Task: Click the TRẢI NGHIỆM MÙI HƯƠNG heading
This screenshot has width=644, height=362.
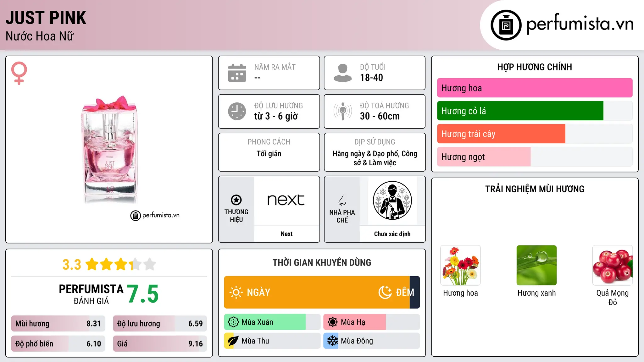Action: [535, 189]
